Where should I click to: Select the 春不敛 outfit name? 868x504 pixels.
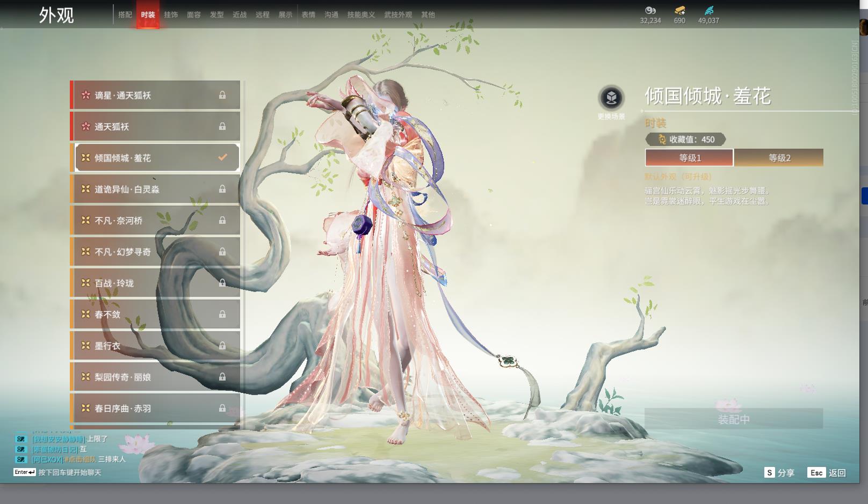107,315
